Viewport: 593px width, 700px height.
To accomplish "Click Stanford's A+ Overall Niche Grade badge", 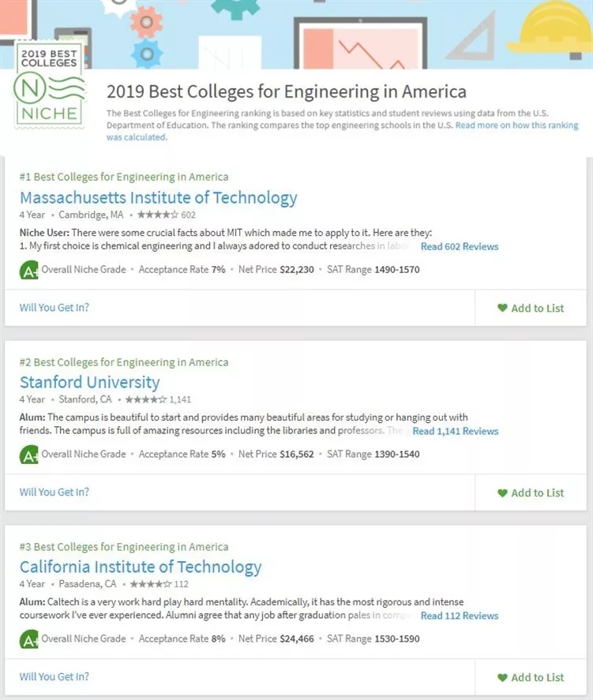I will 28,455.
